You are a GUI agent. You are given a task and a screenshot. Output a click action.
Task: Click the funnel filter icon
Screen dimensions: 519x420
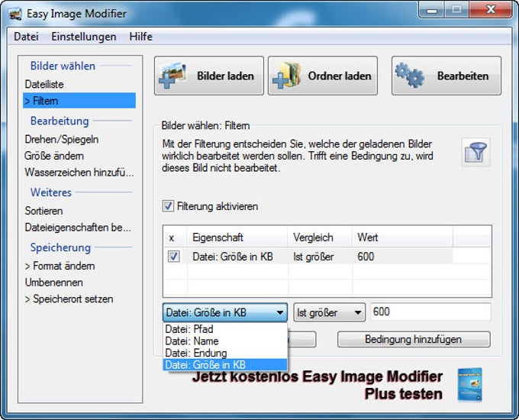(x=476, y=152)
